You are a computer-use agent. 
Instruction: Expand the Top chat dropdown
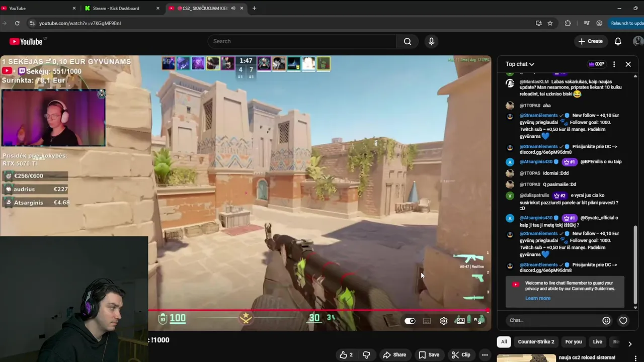pos(520,64)
